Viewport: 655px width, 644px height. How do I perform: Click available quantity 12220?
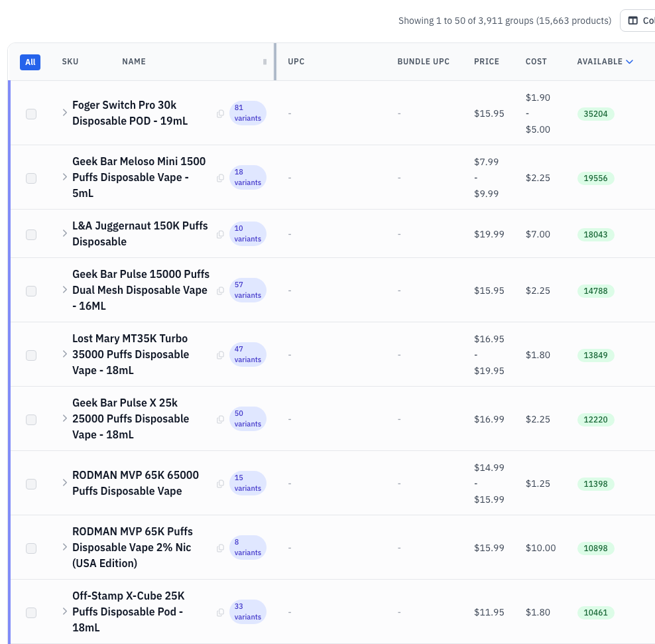click(596, 420)
